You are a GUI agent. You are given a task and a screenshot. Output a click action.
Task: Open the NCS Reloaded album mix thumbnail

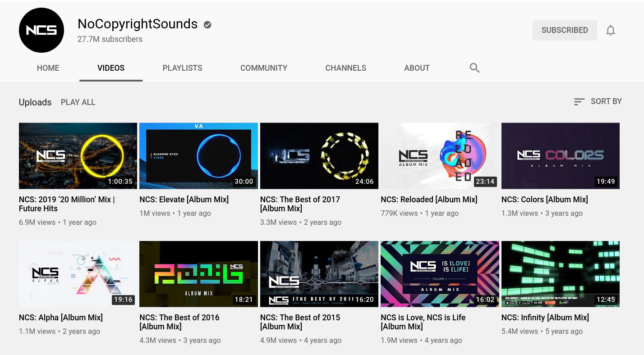click(440, 156)
